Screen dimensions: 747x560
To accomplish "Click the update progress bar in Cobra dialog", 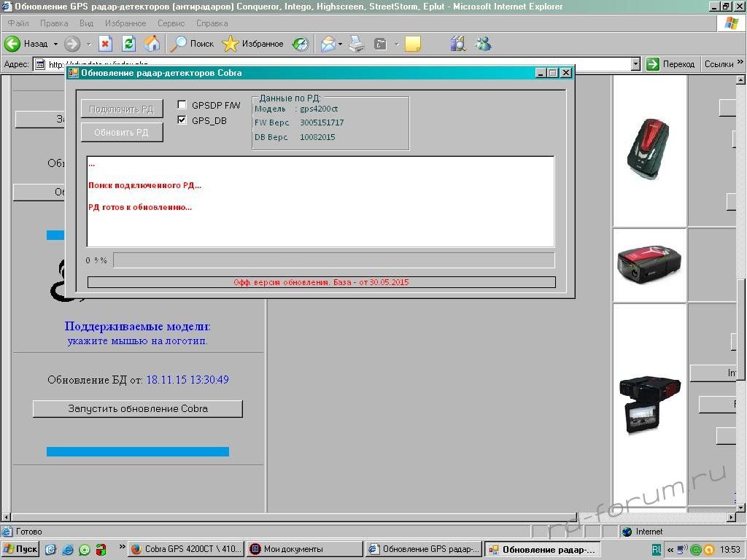I will coord(334,260).
